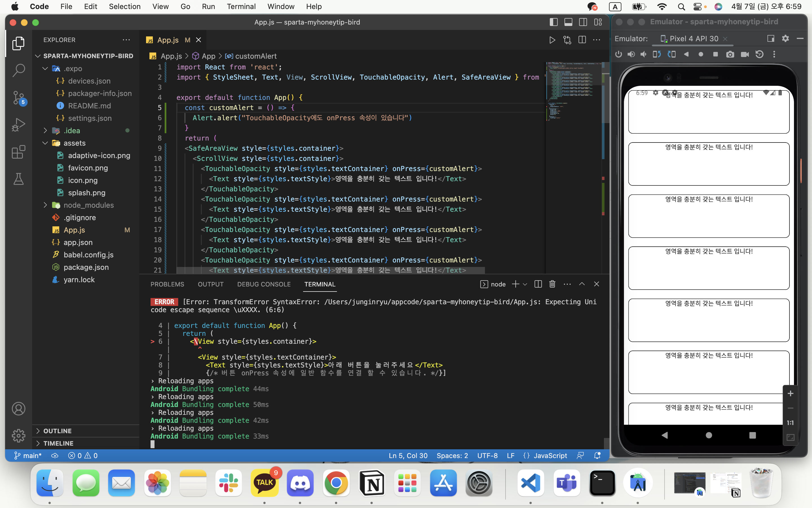Open the Testing flask view
Screen dimensions: 812x508
(x=18, y=179)
